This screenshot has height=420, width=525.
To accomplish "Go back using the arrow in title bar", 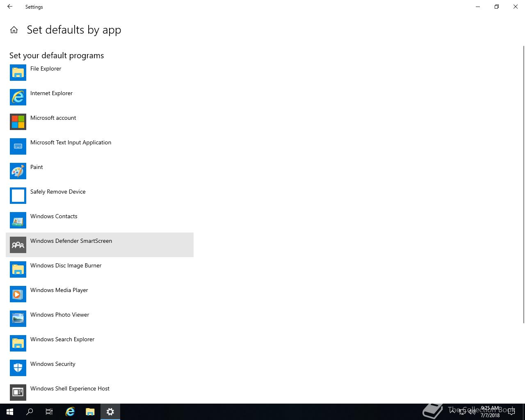I will coord(10,7).
